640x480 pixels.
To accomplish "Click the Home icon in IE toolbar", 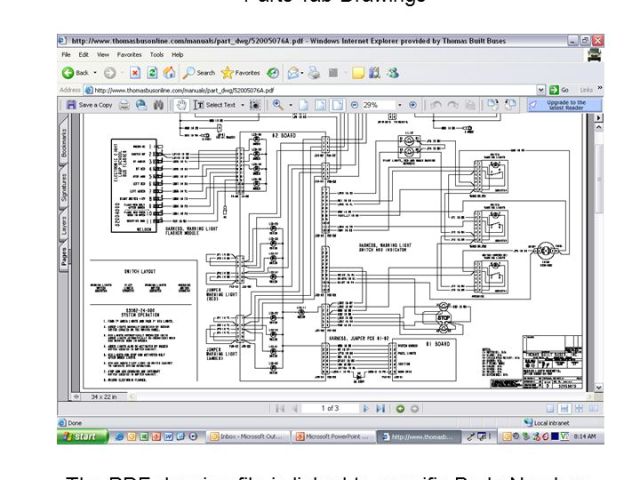I will click(169, 73).
